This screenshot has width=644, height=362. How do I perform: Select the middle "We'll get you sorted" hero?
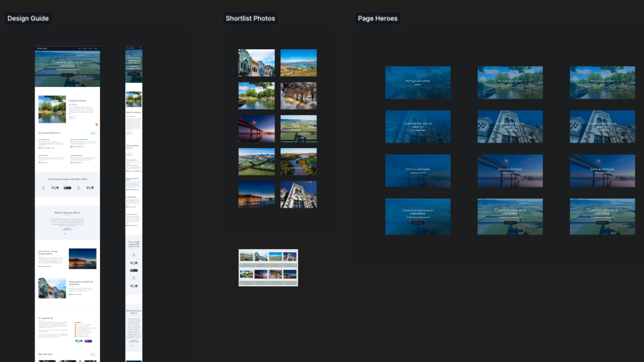point(510,82)
